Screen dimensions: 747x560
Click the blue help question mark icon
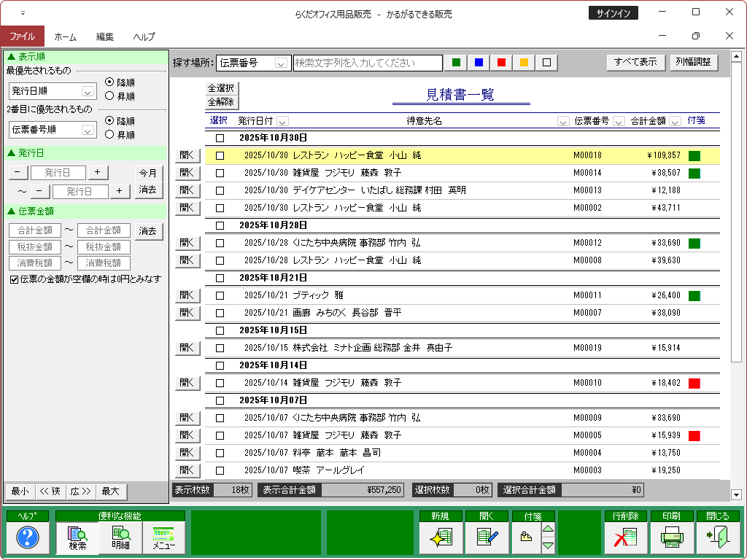(27, 538)
